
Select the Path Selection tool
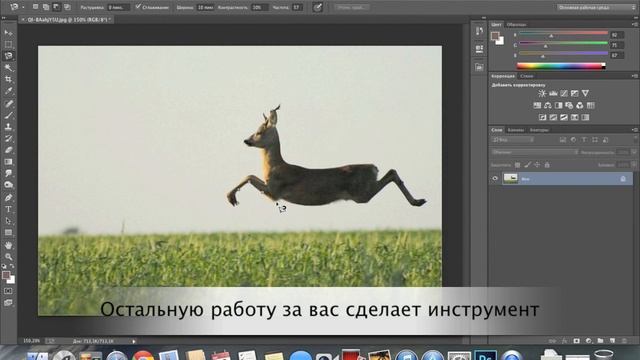coord(8,221)
